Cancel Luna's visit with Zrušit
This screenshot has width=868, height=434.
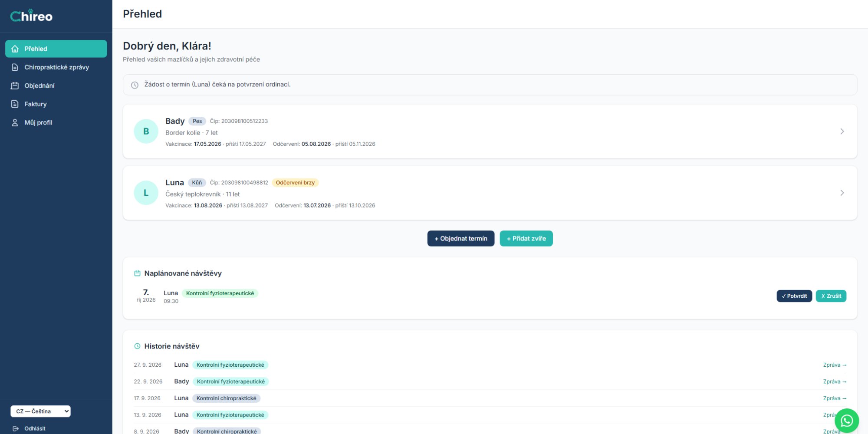click(x=831, y=296)
